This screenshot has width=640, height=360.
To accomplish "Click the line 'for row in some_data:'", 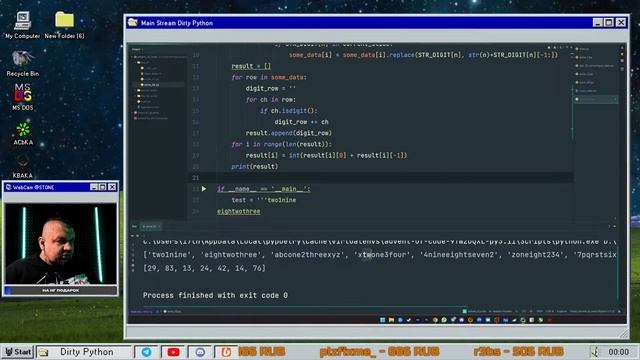I will click(x=269, y=77).
